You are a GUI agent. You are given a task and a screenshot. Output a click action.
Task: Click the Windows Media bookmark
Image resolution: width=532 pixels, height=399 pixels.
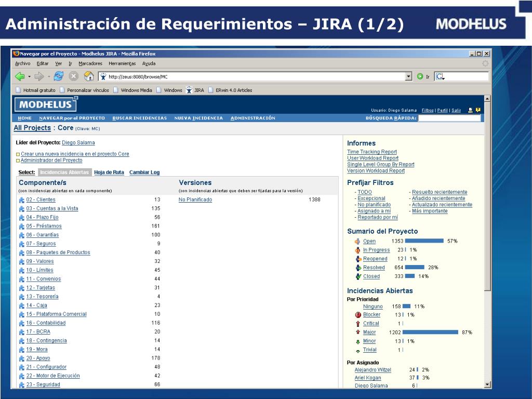(133, 90)
